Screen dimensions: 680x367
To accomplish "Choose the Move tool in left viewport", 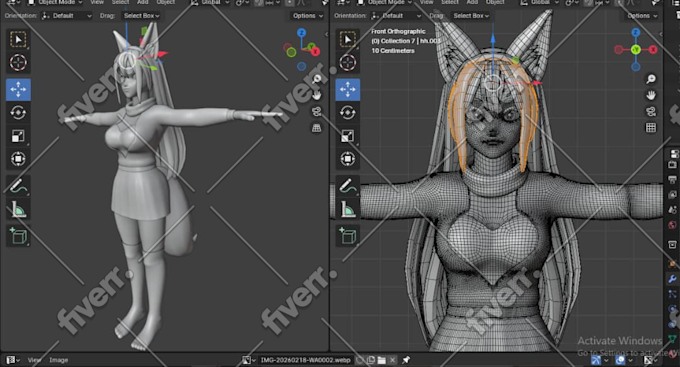I will [18, 89].
